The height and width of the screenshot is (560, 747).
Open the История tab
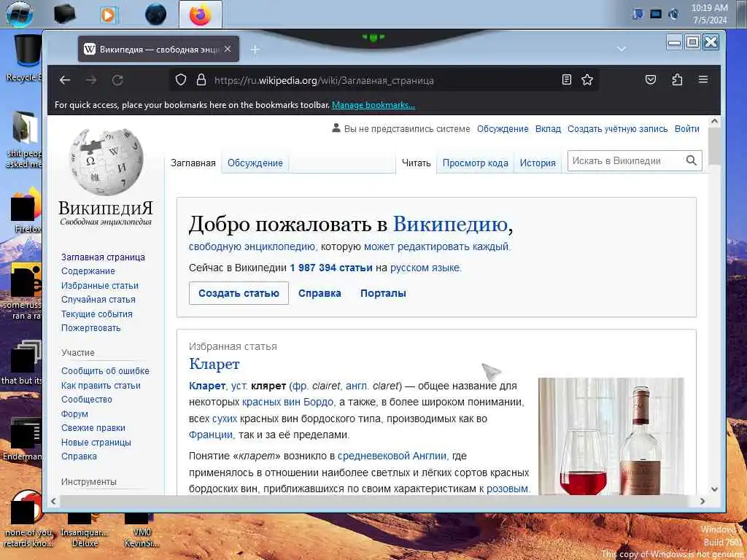[x=538, y=163]
